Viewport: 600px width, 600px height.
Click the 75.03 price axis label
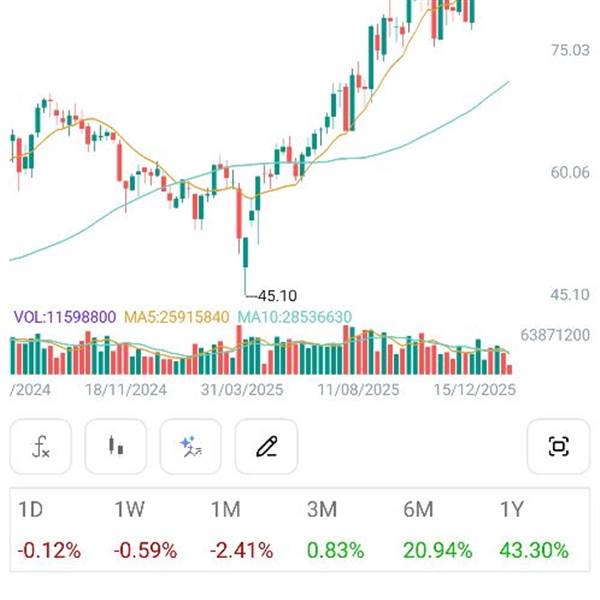569,50
